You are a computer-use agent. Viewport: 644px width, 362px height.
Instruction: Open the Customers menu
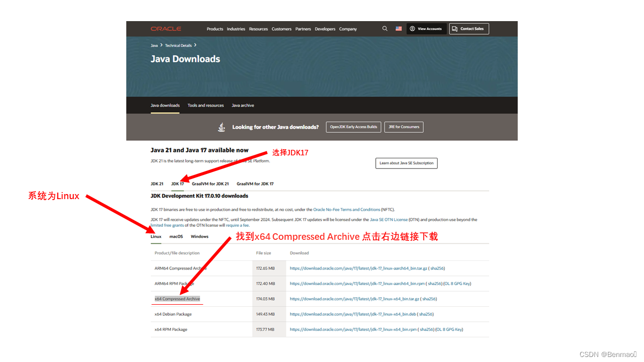282,29
